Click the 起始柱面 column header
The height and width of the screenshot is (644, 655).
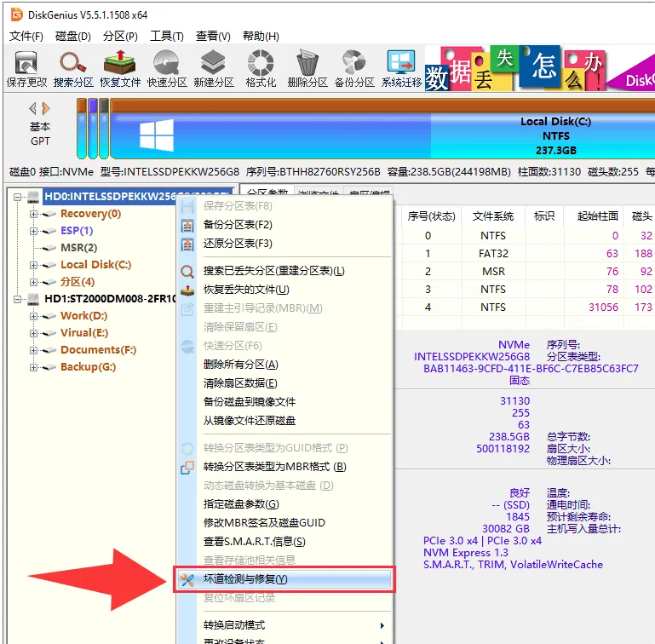tap(594, 216)
